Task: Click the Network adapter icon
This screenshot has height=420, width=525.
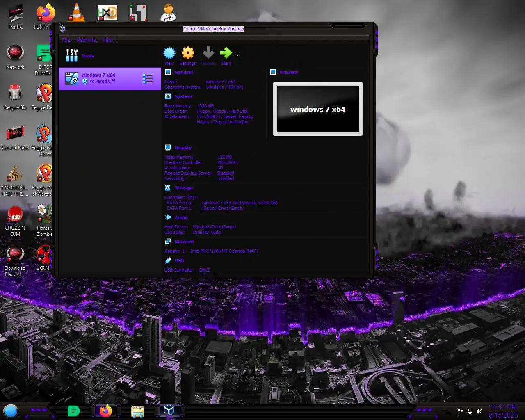Action: coord(168,242)
